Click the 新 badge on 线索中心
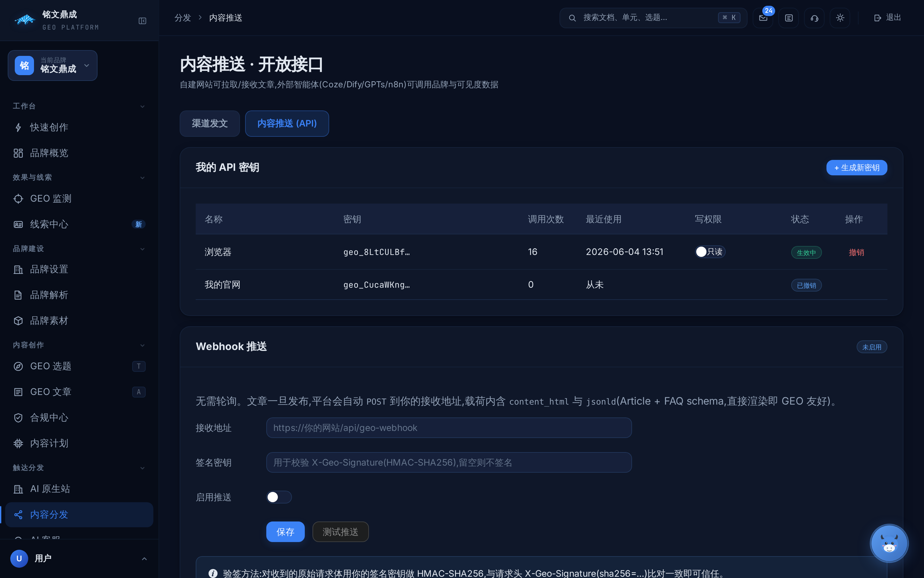924x578 pixels. 139,224
